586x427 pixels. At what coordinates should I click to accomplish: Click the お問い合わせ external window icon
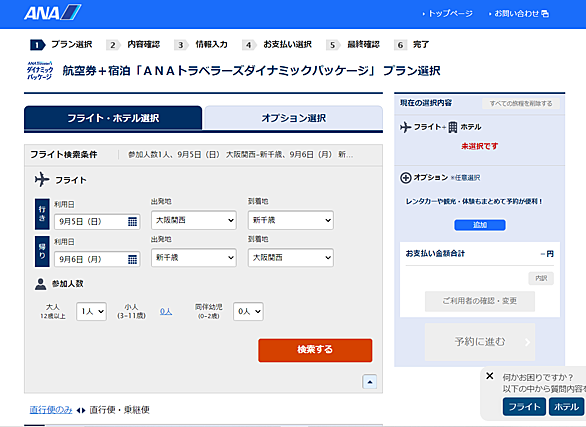(545, 14)
